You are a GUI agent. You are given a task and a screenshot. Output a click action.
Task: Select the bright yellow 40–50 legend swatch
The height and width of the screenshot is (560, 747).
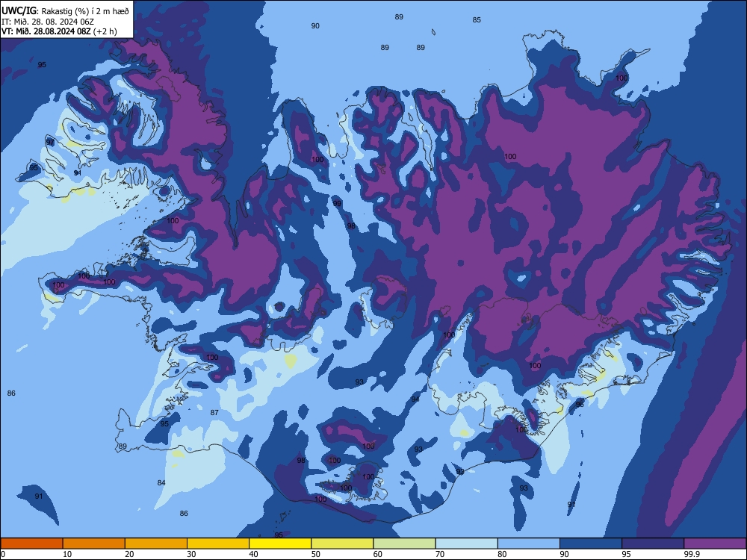coord(280,544)
